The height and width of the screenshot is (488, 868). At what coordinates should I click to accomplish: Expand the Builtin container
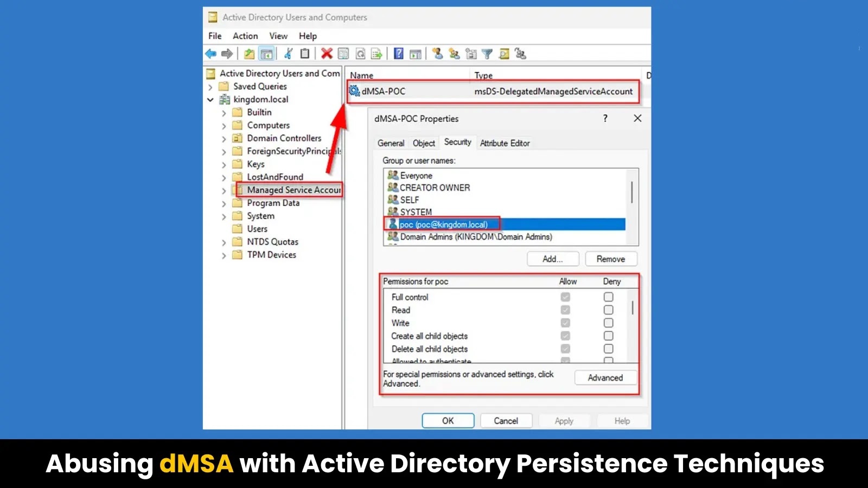coord(224,113)
